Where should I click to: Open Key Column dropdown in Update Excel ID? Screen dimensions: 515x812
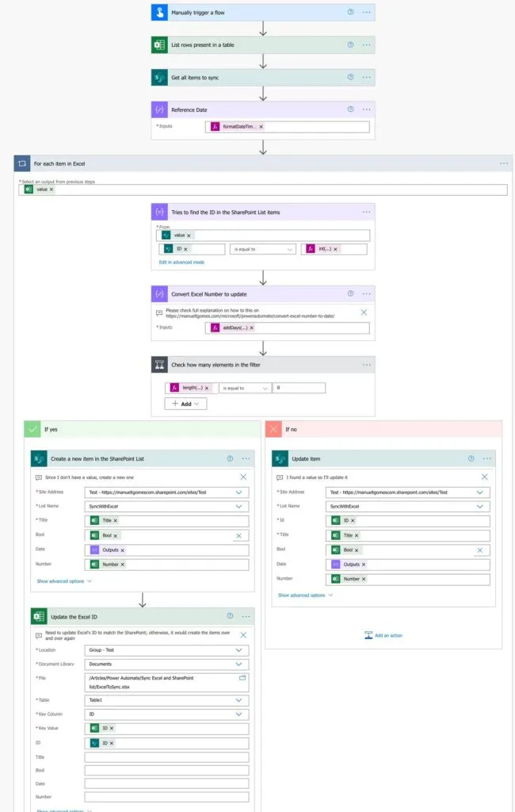(239, 714)
